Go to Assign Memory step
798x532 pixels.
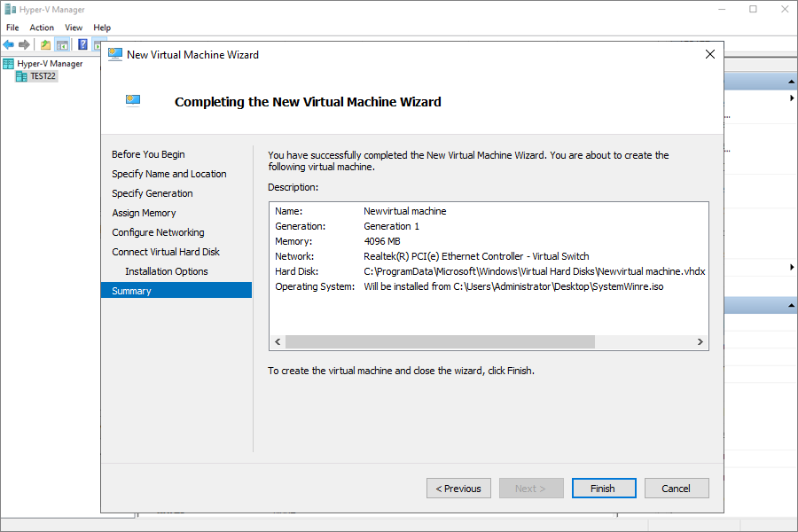[x=144, y=213]
